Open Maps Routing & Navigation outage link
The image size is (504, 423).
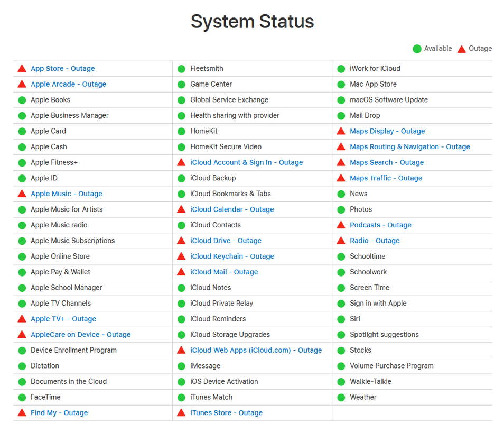click(x=410, y=146)
